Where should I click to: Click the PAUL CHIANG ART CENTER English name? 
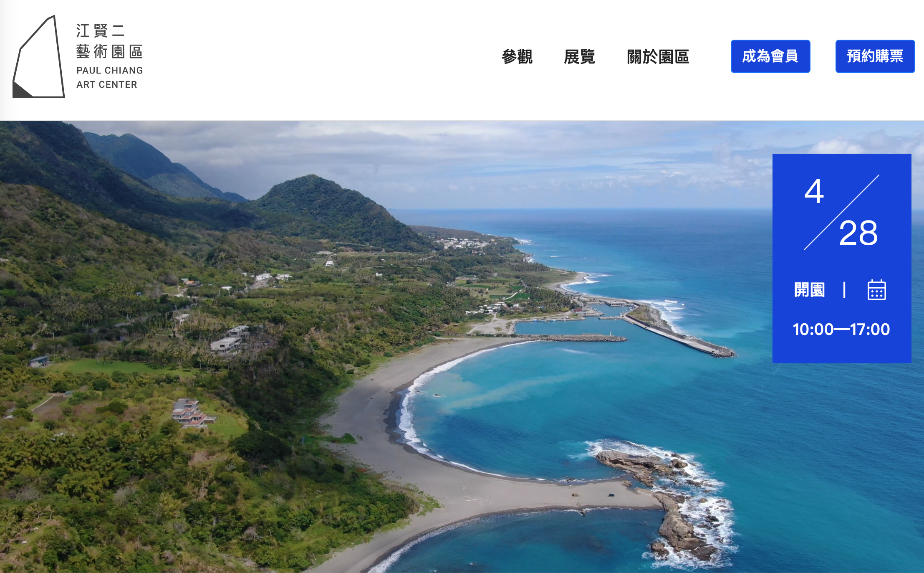click(x=109, y=77)
